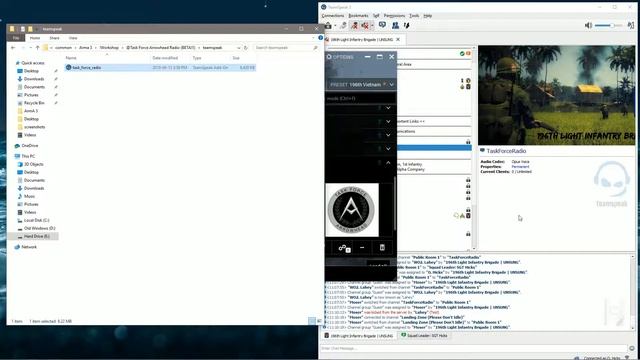Click the emoji icon beside chat input

632,348
